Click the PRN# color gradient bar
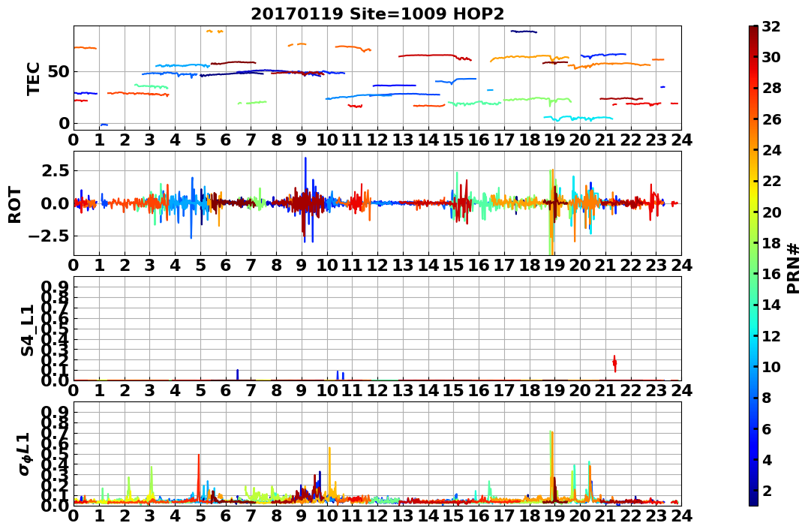This screenshot has width=808, height=532. tap(753, 266)
